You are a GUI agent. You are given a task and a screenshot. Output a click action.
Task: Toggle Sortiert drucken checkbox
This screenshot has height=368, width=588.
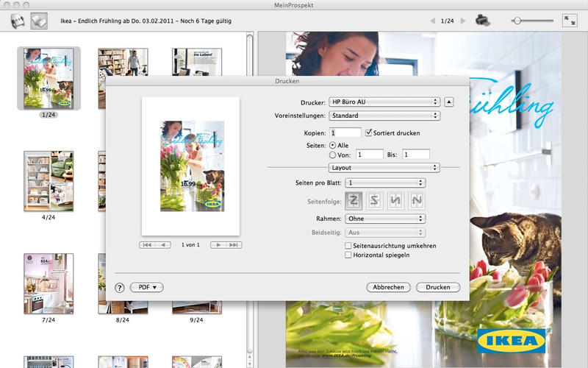369,132
